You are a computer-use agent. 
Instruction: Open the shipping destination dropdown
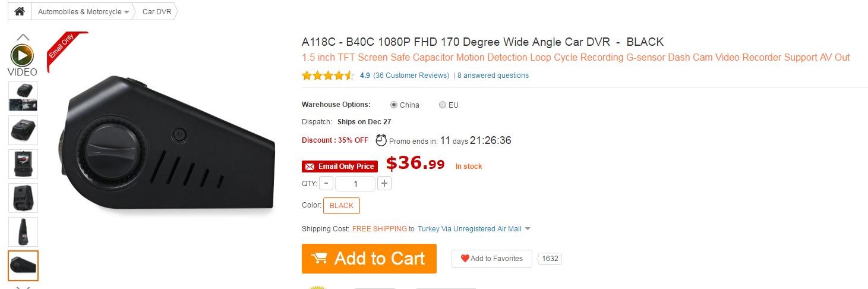click(528, 229)
